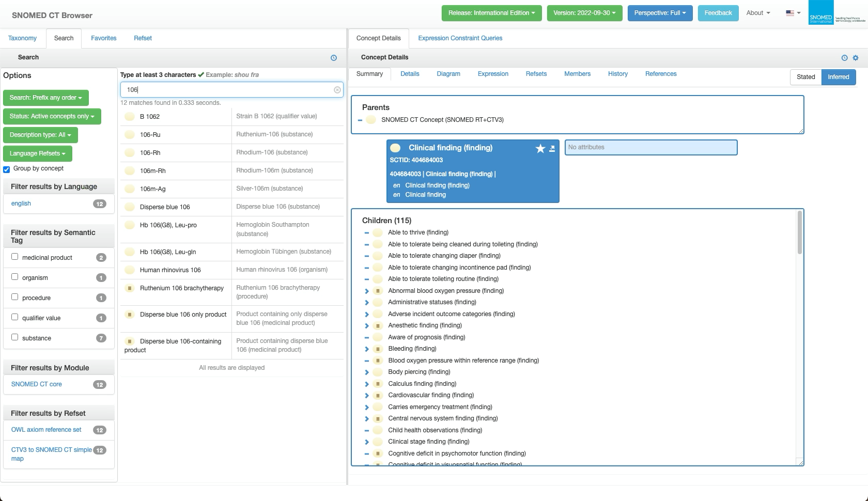Image resolution: width=868 pixels, height=501 pixels.
Task: Open Central nervous system finding child
Action: click(443, 418)
